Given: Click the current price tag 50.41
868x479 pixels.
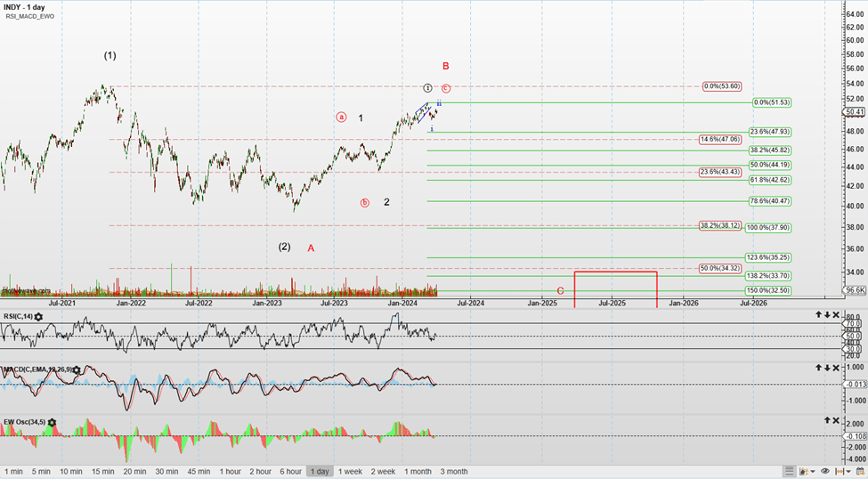Looking at the screenshot, I should (x=854, y=112).
